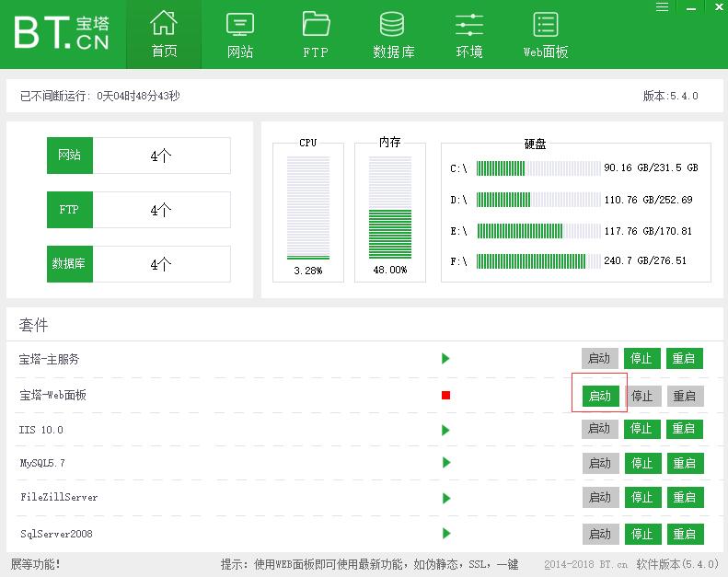Open the 环境 settings tab
The width and height of the screenshot is (728, 577).
coord(469,35)
